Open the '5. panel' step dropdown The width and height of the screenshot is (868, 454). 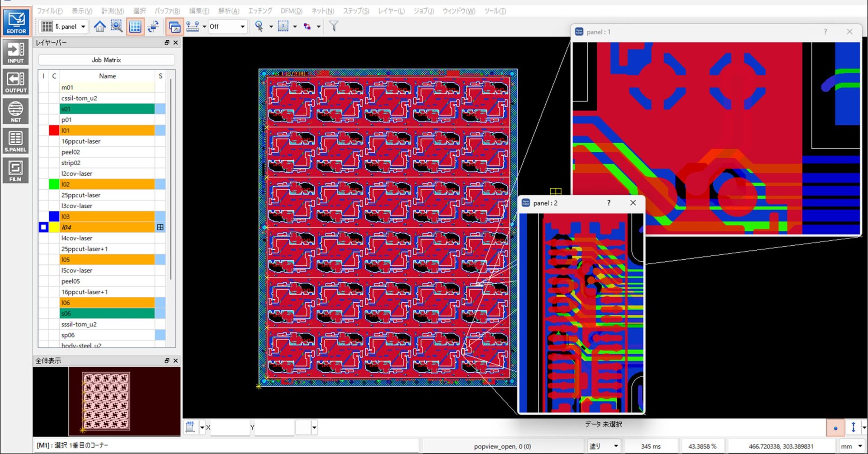click(x=64, y=27)
